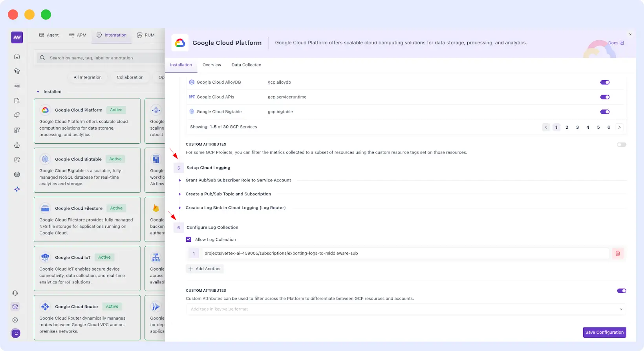
Task: Click the Google Cloud Router card icon
Action: coord(45,307)
